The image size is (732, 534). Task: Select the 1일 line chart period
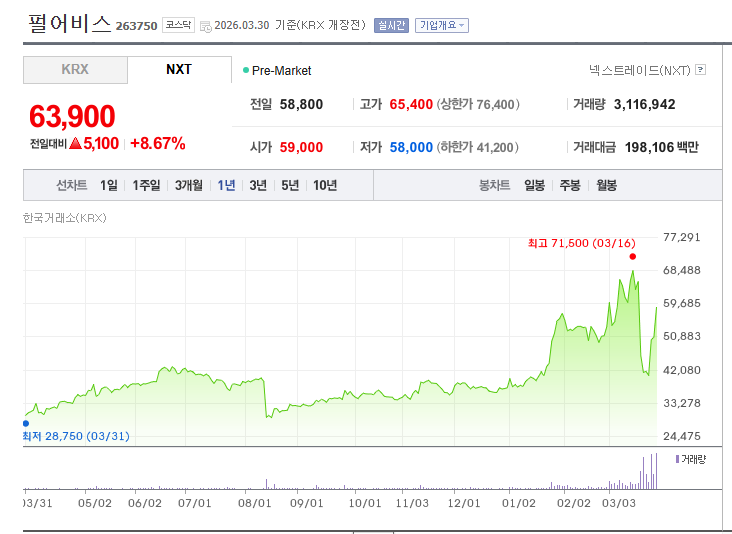point(108,185)
